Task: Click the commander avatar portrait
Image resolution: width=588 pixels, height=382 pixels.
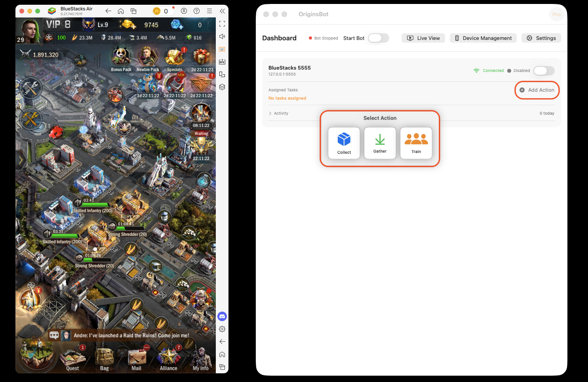Action: [29, 30]
